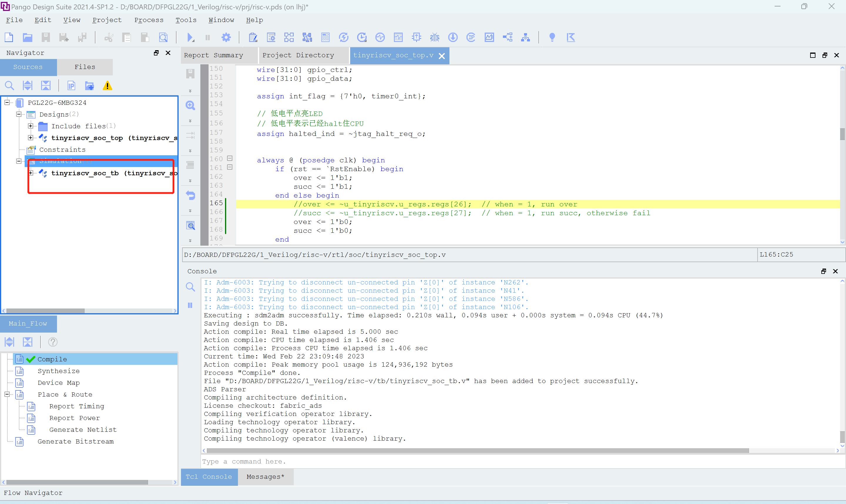
Task: Click the Run flow play icon
Action: [190, 37]
